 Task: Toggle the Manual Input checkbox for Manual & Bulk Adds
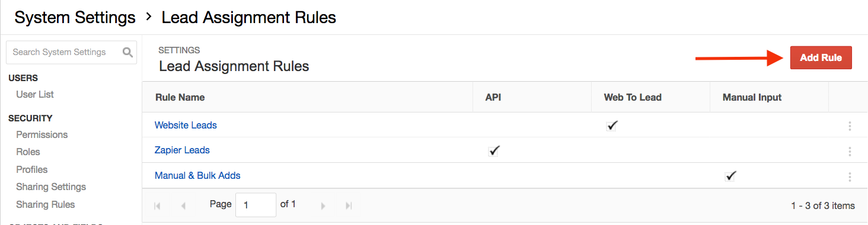click(730, 176)
